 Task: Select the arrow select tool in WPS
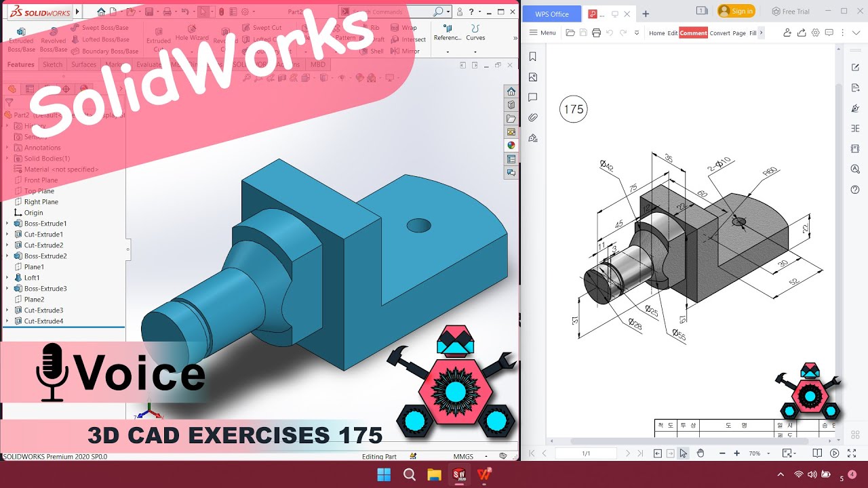[684, 453]
